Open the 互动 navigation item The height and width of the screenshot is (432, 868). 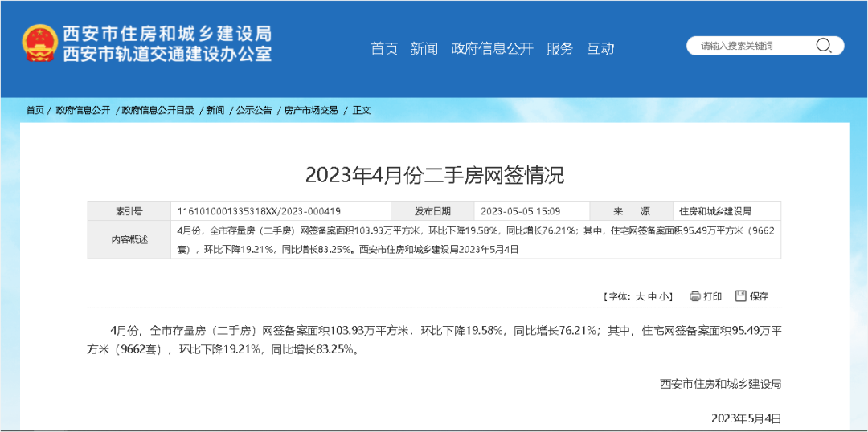click(600, 49)
